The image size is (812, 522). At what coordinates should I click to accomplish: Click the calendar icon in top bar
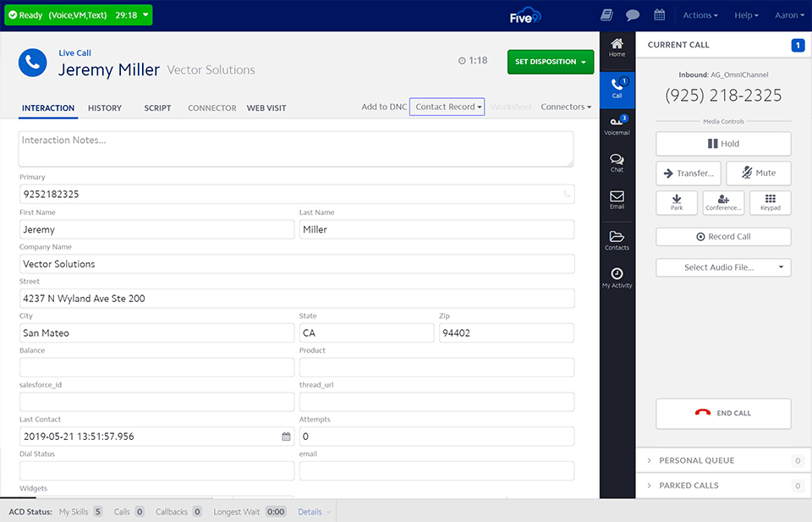click(x=660, y=15)
